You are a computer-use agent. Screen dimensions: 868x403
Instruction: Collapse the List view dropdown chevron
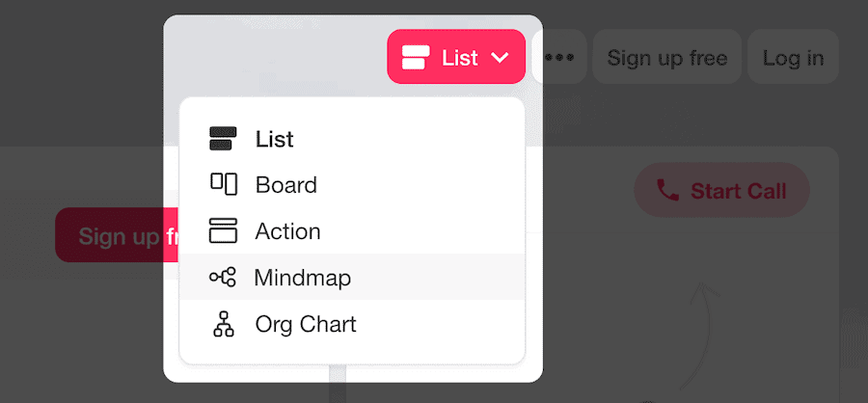pyautogui.click(x=500, y=58)
